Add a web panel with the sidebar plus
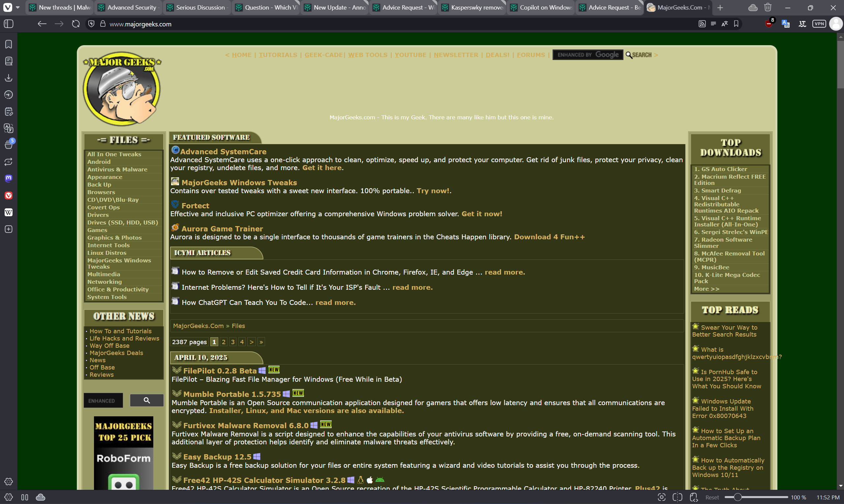 coord(9,229)
